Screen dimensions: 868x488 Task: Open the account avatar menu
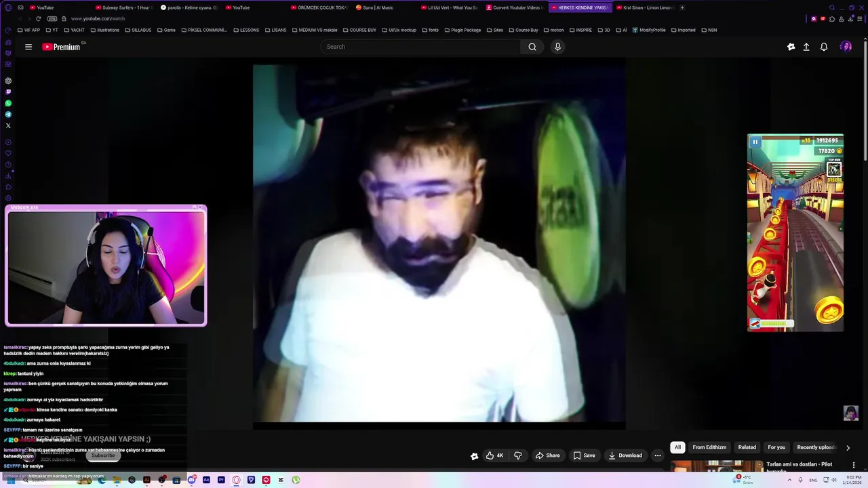point(846,47)
